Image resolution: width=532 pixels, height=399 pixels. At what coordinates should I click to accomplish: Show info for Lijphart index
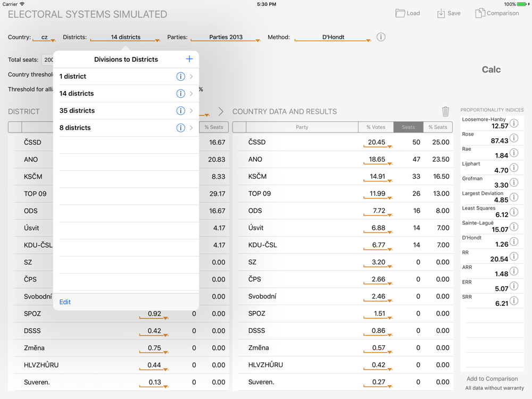tap(514, 168)
